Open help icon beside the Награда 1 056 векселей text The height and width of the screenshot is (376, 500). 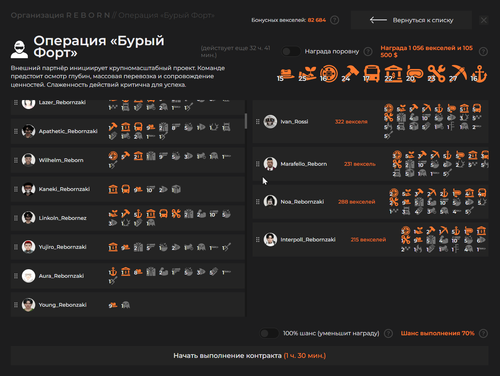[x=483, y=51]
